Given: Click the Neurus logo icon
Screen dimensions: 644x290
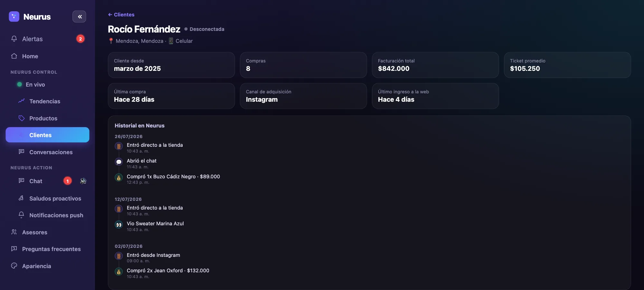Looking at the screenshot, I should (14, 16).
